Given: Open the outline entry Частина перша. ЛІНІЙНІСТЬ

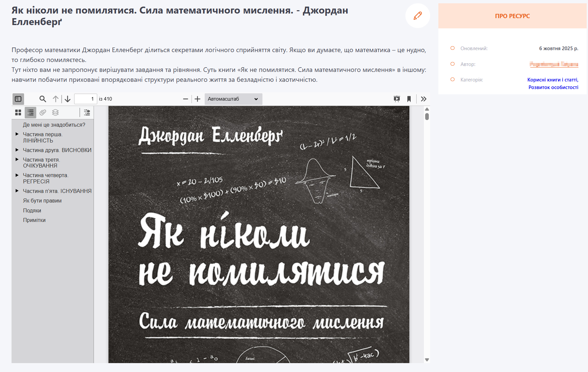Looking at the screenshot, I should [43, 138].
